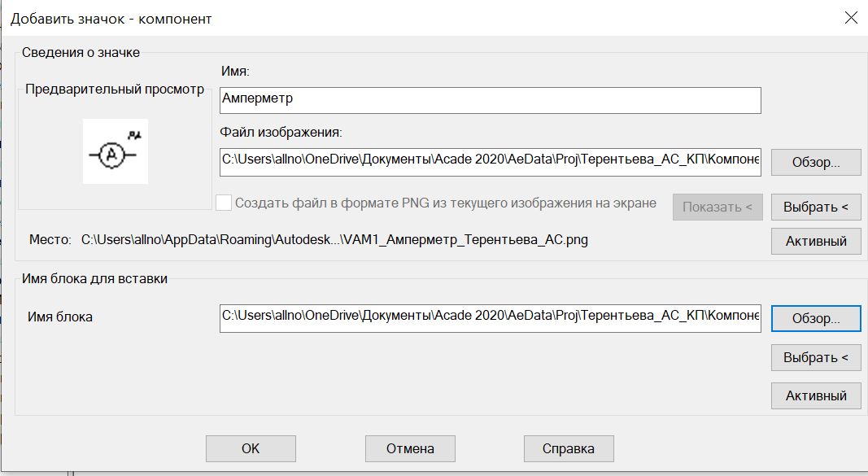
Task: Cancel the dialog with the Отмена button
Action: pos(410,448)
